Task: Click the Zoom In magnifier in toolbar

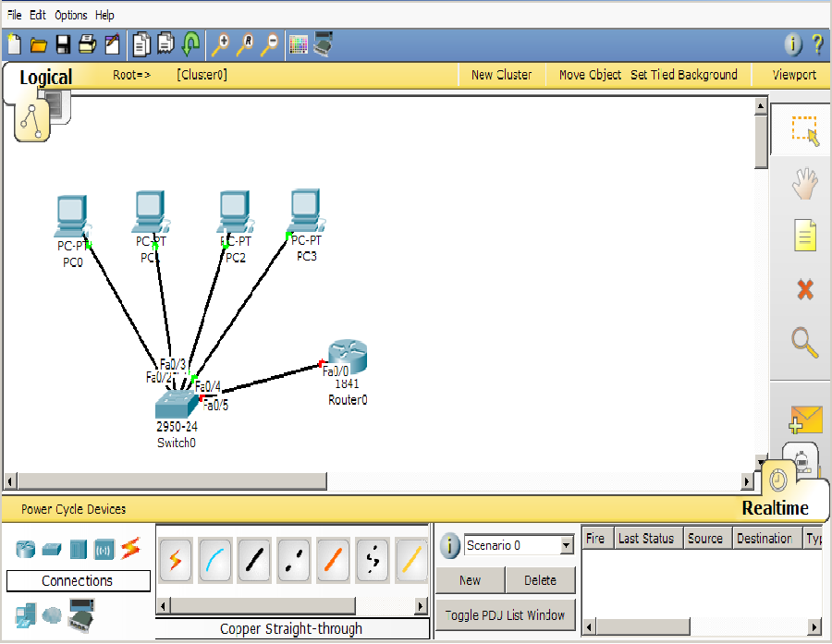Action: point(220,43)
